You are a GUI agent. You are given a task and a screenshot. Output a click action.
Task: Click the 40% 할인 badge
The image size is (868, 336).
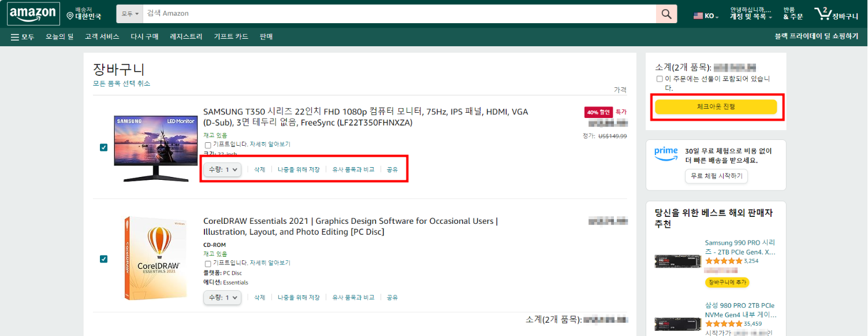coord(598,112)
